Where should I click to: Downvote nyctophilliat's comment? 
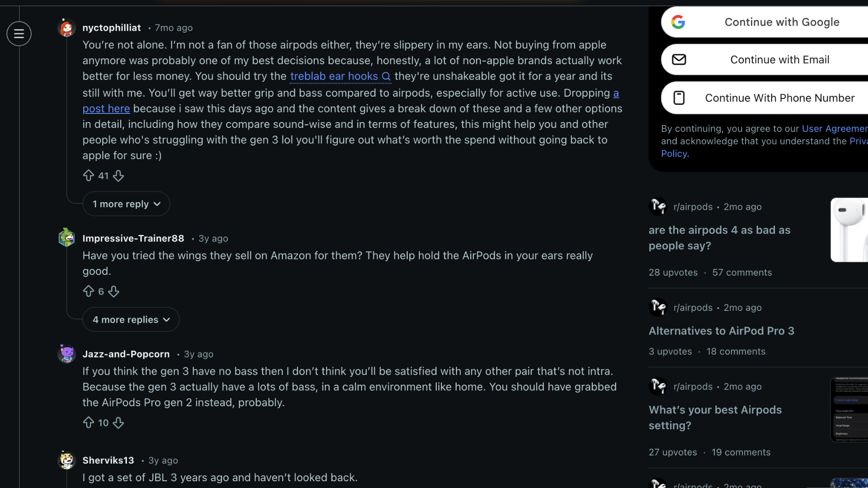pos(118,176)
